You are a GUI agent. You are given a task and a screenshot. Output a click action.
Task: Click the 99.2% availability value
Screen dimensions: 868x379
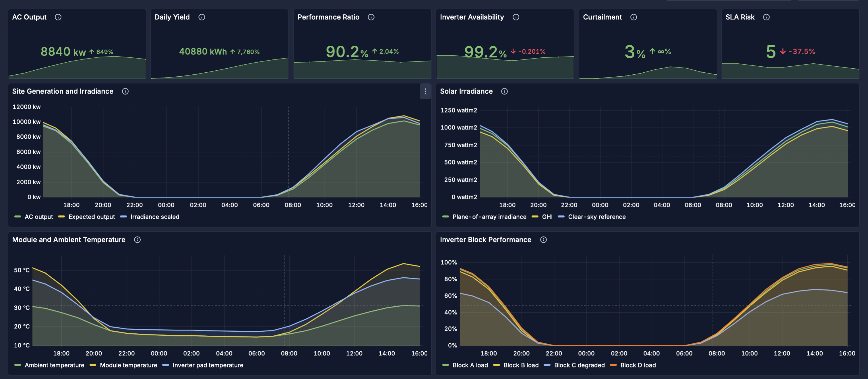[x=486, y=52]
